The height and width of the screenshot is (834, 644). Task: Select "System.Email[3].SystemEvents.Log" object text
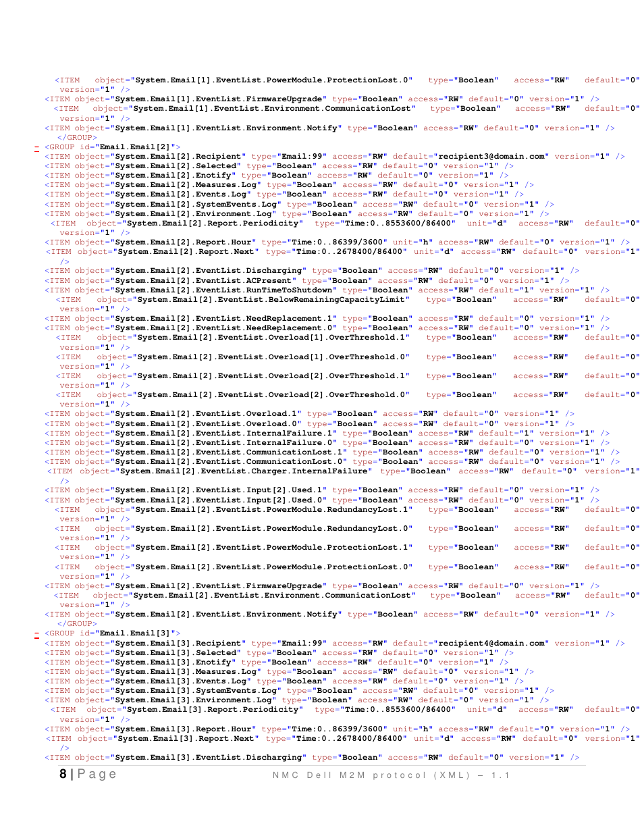point(196,691)
